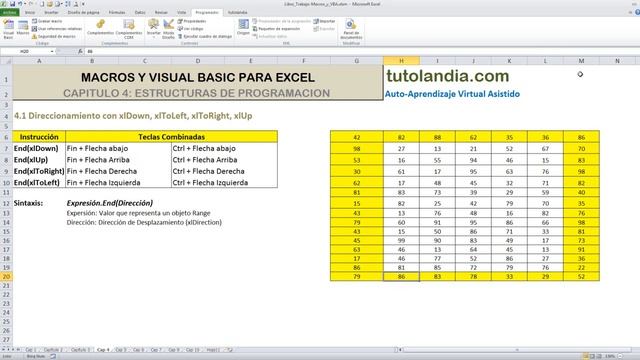Screen dimensions: 640x360
Task: Select cell M6 containing 86
Action: click(581, 137)
